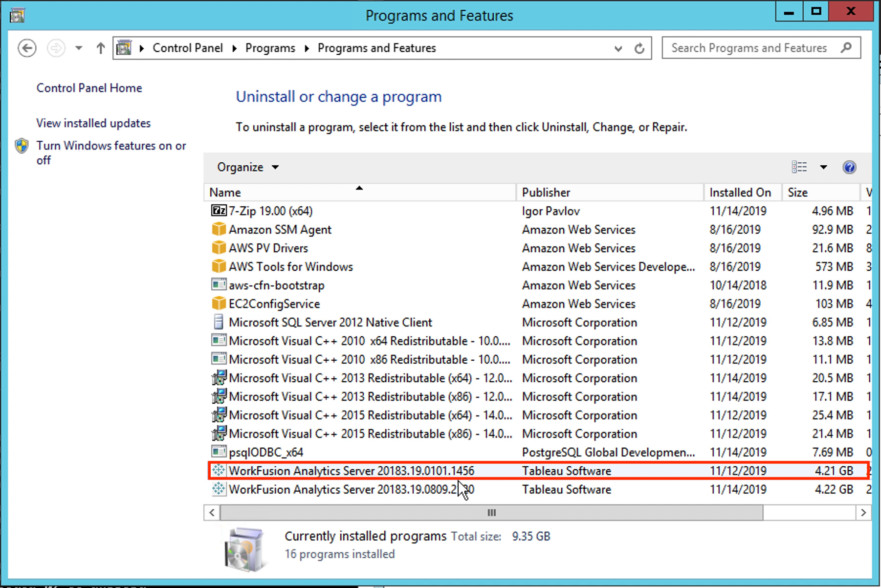Screen dimensions: 881x588
Task: Select Programs and Features breadcrumb item
Action: click(x=377, y=48)
